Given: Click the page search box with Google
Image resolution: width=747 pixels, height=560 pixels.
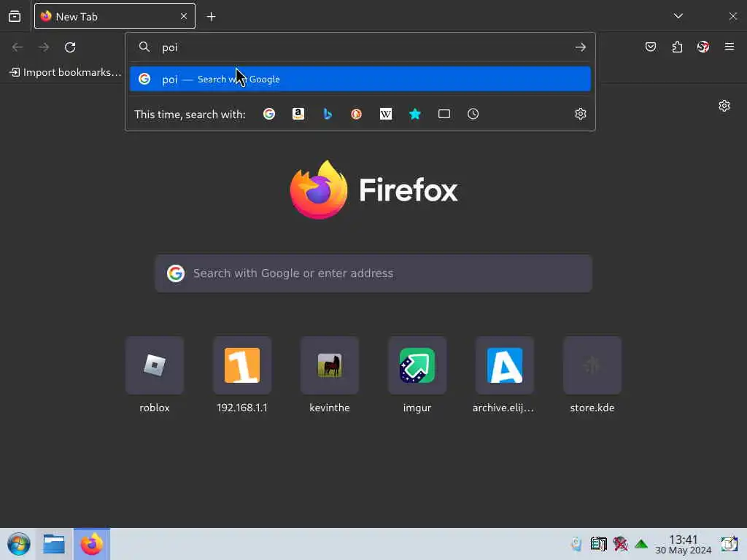Looking at the screenshot, I should pyautogui.click(x=373, y=273).
